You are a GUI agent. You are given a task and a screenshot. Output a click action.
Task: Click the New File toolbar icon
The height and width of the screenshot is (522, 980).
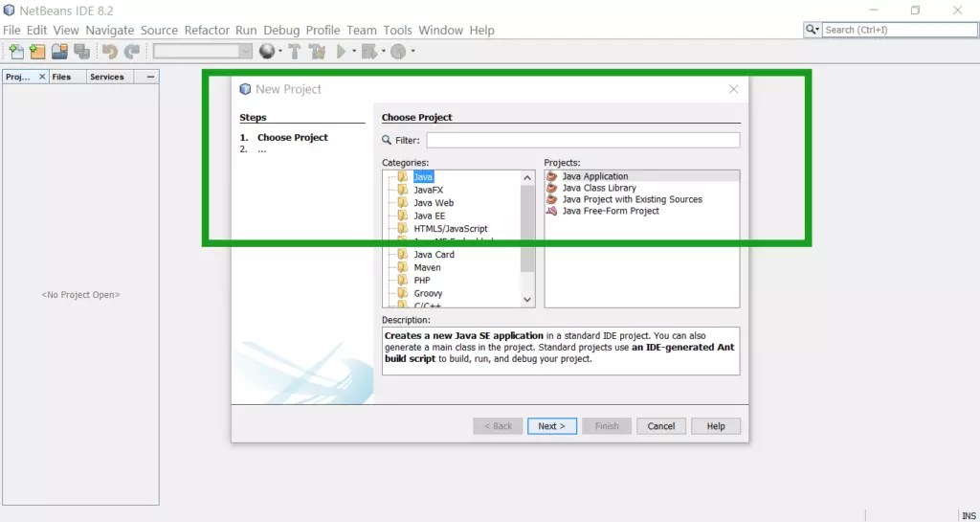click(x=17, y=52)
